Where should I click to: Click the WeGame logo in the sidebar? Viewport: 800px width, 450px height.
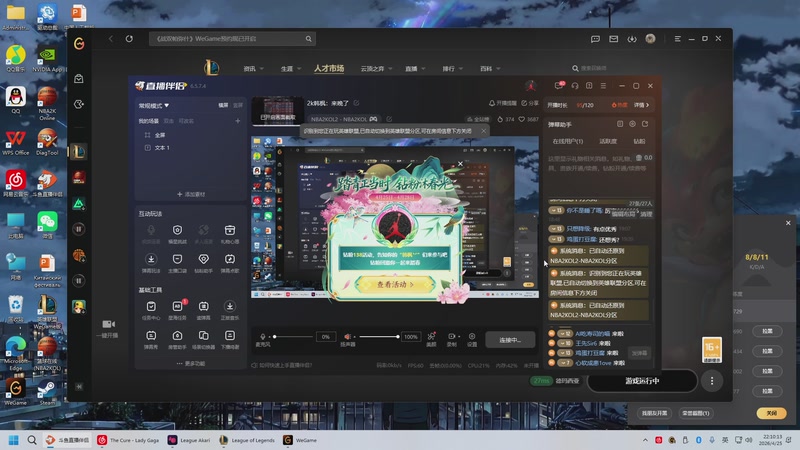click(x=79, y=44)
